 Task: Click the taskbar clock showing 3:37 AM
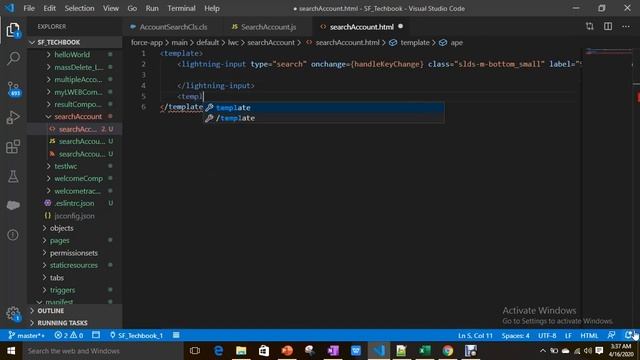(x=621, y=351)
